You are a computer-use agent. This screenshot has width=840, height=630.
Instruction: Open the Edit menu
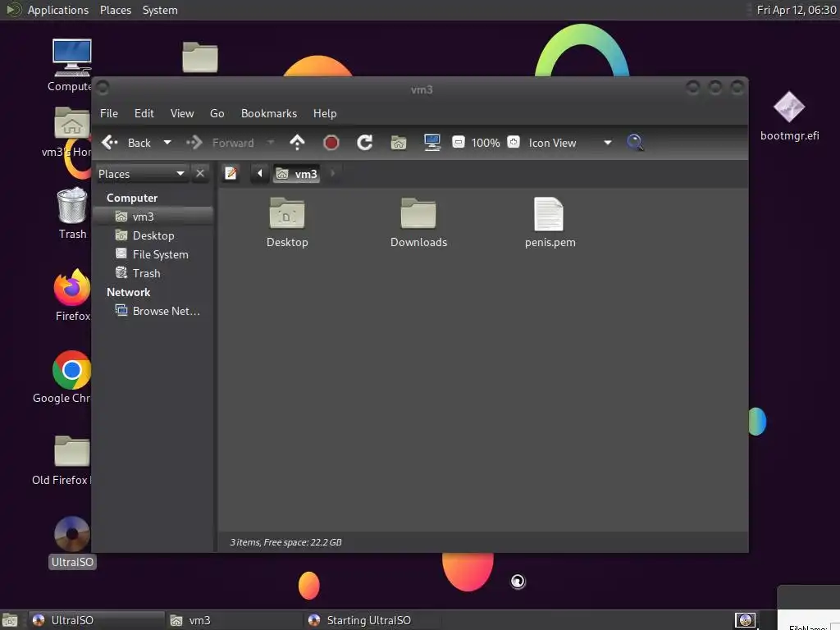[144, 113]
